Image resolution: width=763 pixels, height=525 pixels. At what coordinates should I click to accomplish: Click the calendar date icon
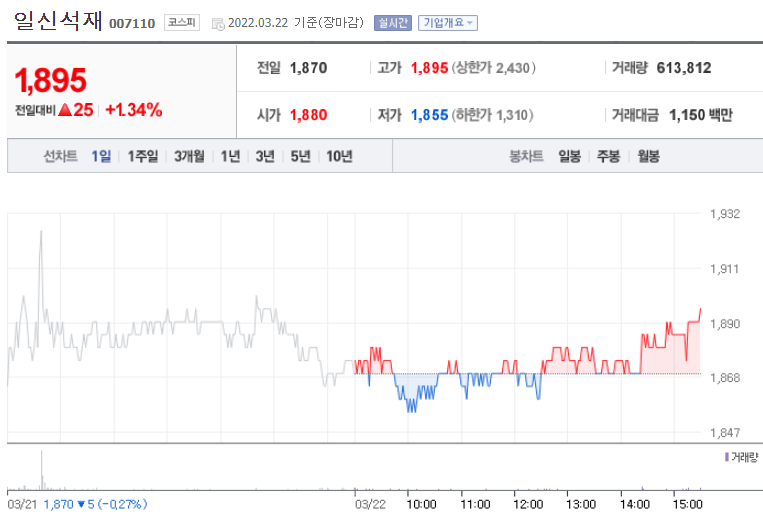[x=218, y=24]
